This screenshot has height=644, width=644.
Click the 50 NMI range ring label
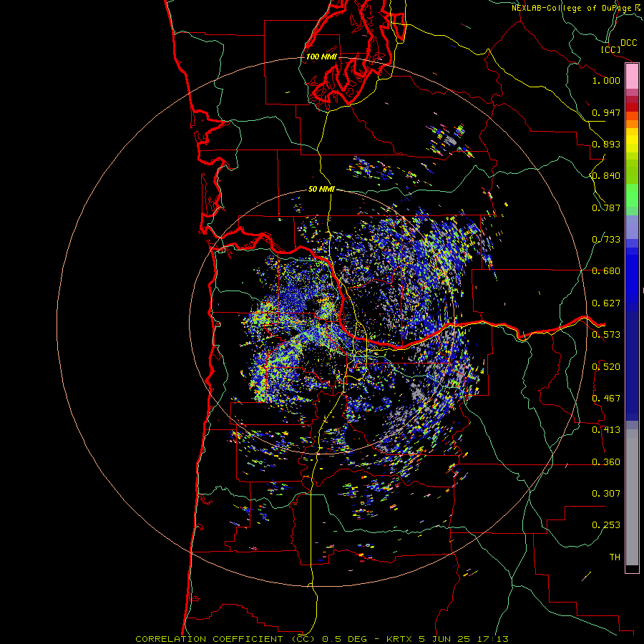(321, 189)
